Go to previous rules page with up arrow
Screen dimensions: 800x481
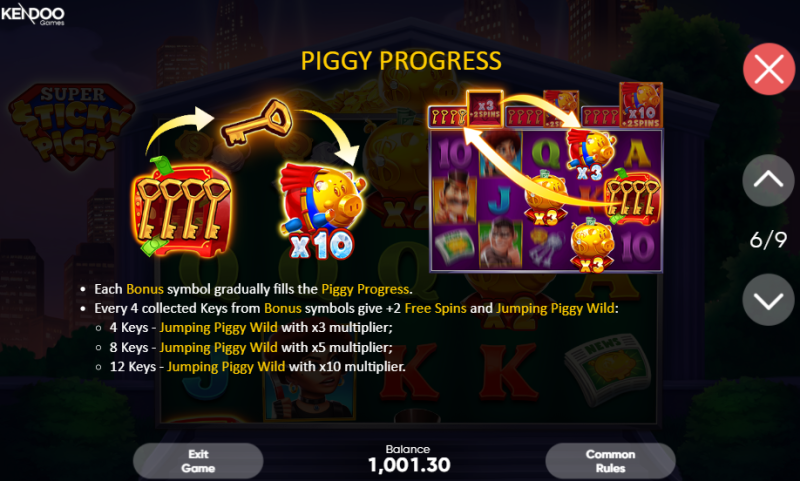pos(768,180)
